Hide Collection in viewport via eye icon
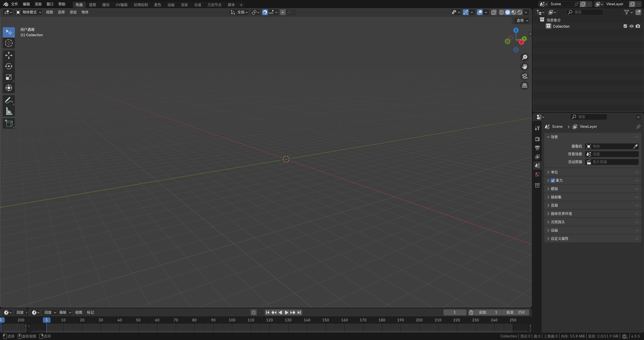644x340 pixels. (x=631, y=26)
